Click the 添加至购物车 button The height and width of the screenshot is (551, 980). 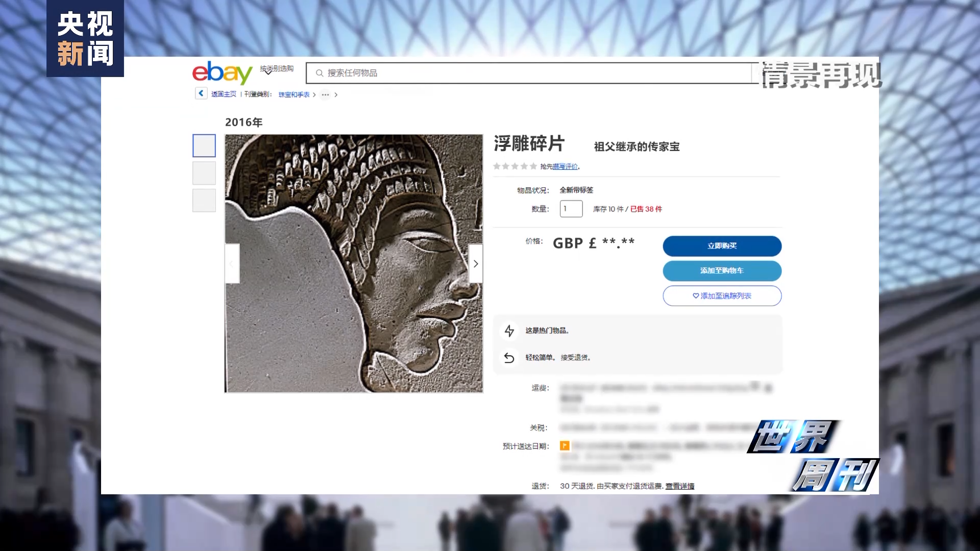722,271
